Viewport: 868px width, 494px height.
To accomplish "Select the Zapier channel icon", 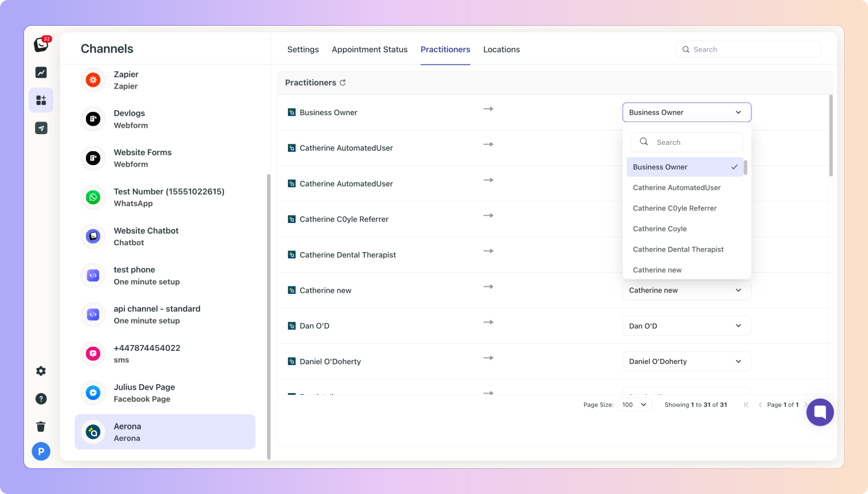I will tap(93, 80).
